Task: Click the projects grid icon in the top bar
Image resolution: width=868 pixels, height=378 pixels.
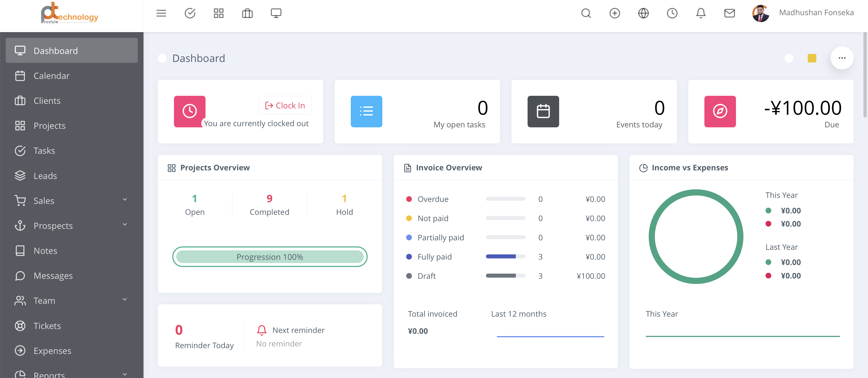Action: [x=219, y=13]
